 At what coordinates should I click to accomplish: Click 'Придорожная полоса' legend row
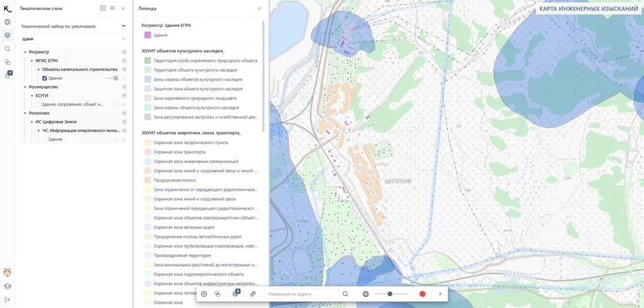click(170, 180)
